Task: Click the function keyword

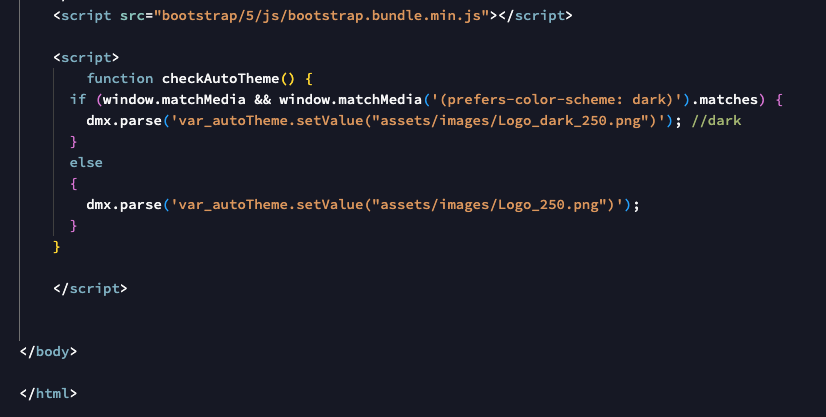Action: point(120,78)
